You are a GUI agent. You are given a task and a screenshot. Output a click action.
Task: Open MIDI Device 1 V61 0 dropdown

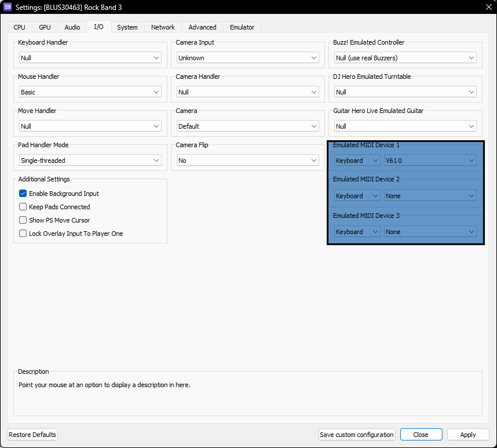(x=430, y=161)
